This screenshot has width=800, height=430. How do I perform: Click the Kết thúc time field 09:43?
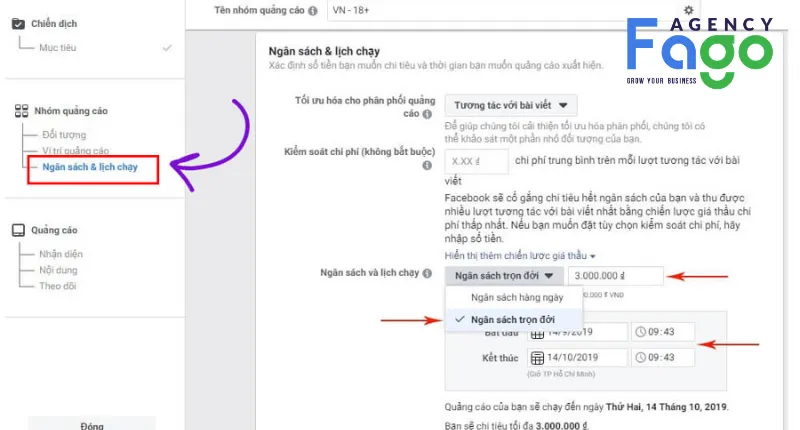pos(663,358)
